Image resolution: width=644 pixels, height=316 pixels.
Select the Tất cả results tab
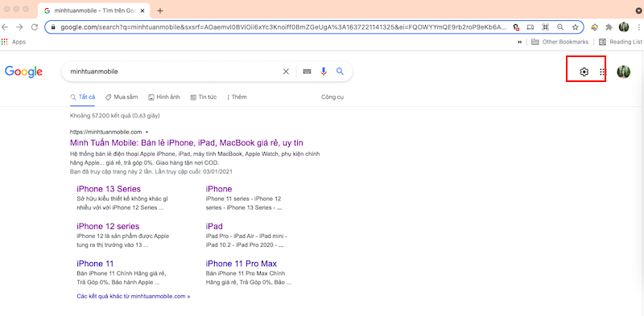[83, 97]
